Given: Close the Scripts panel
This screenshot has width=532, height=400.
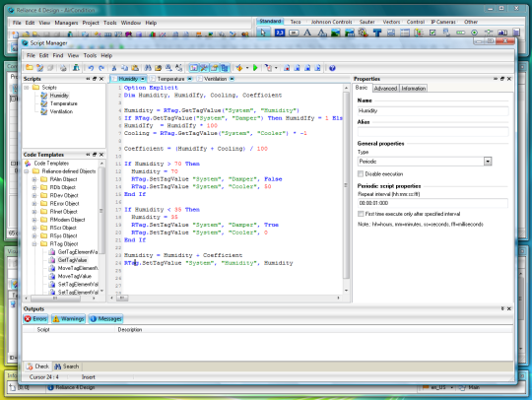Looking at the screenshot, I should coord(101,79).
